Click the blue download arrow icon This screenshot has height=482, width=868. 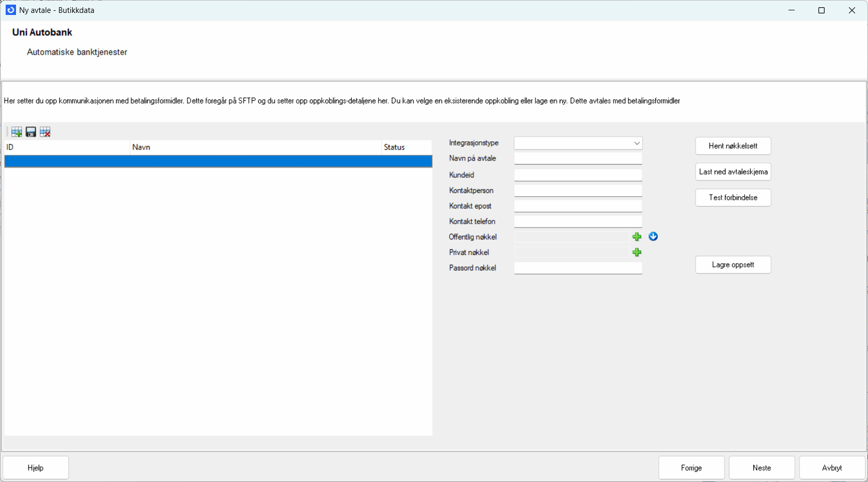[653, 236]
